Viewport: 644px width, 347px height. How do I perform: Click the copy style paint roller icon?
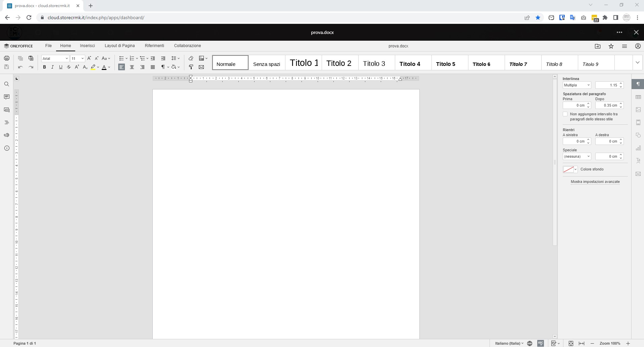(191, 67)
